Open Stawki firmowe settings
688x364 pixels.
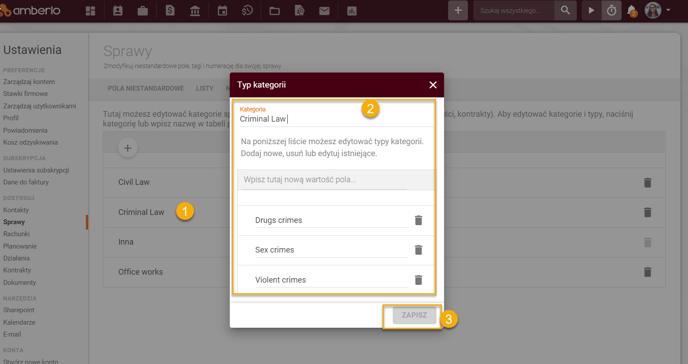(25, 93)
